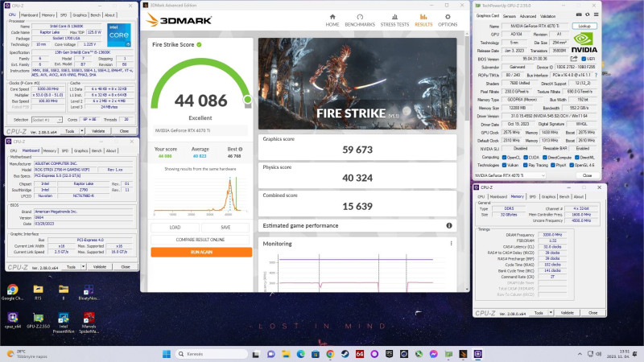Toggle the CUDA checkbox in GPU-Z

coord(526,157)
